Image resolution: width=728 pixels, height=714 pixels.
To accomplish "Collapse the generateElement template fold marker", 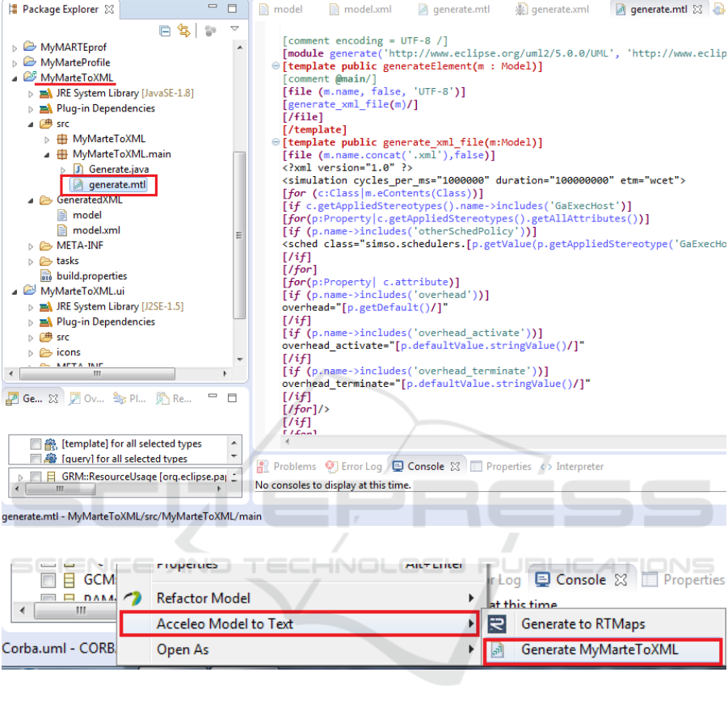I will 277,66.
